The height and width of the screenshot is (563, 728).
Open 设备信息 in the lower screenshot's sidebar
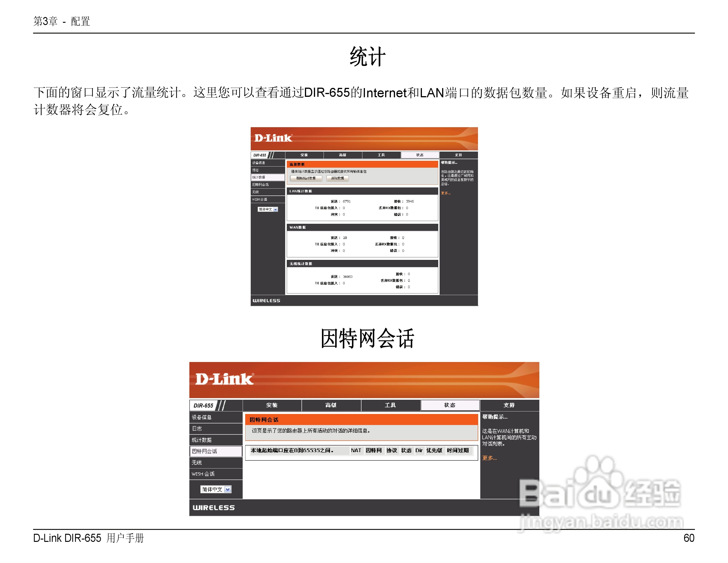pyautogui.click(x=202, y=417)
